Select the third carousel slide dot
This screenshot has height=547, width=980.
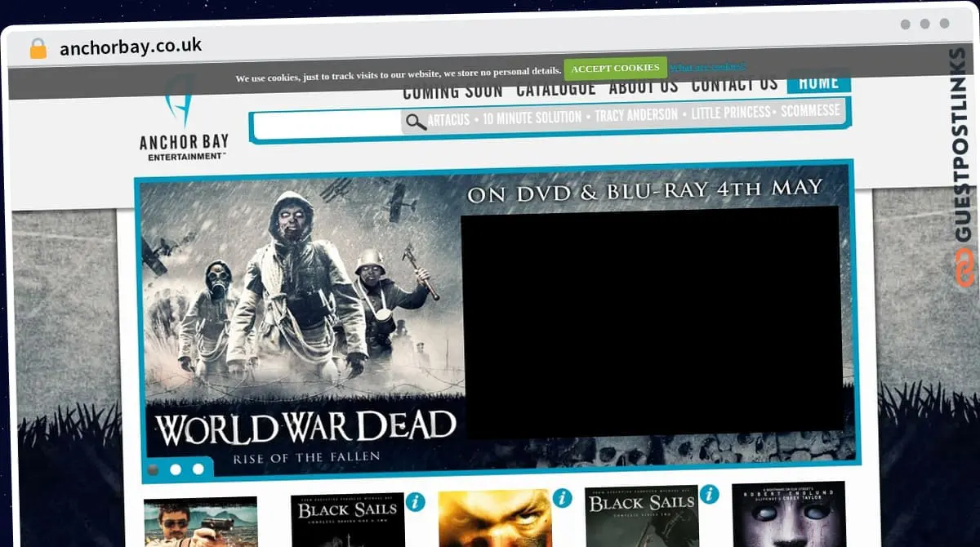[x=198, y=469]
